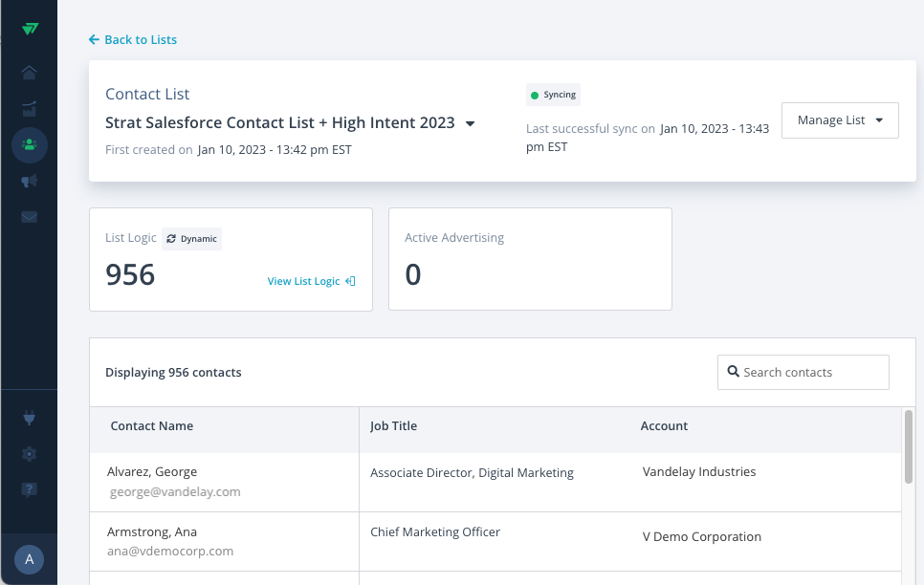
Task: Open the help question mark icon
Action: click(29, 489)
